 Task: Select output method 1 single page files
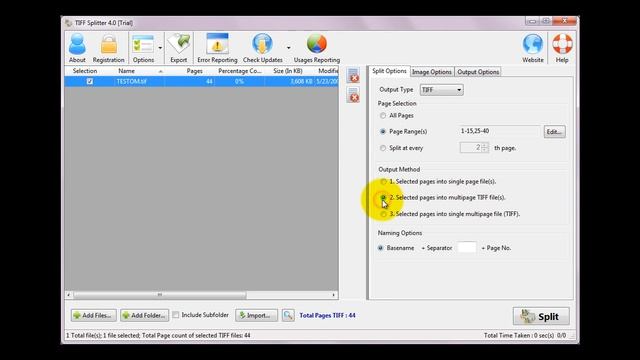click(383, 181)
